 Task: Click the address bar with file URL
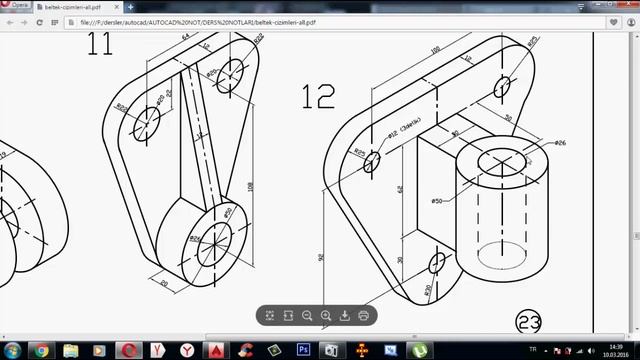(335, 22)
